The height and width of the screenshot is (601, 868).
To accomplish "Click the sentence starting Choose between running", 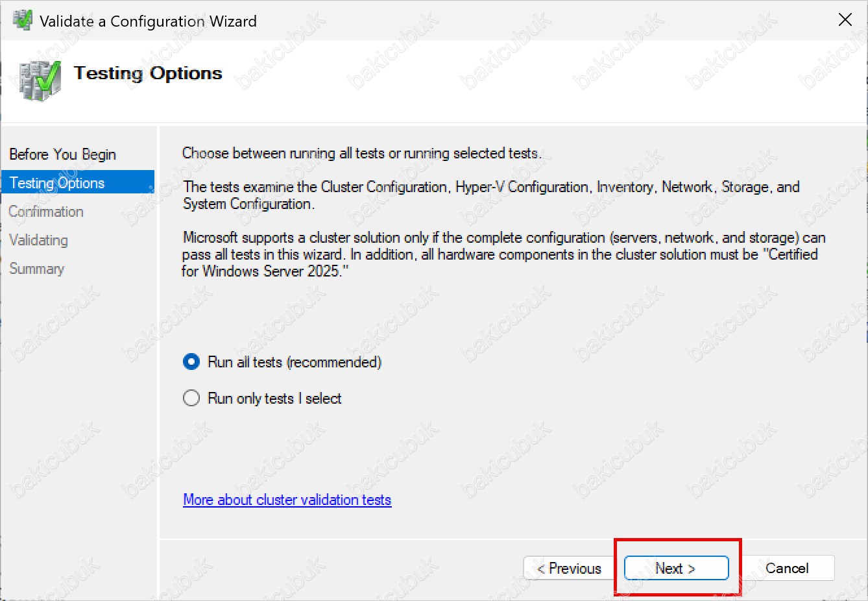I will (361, 153).
